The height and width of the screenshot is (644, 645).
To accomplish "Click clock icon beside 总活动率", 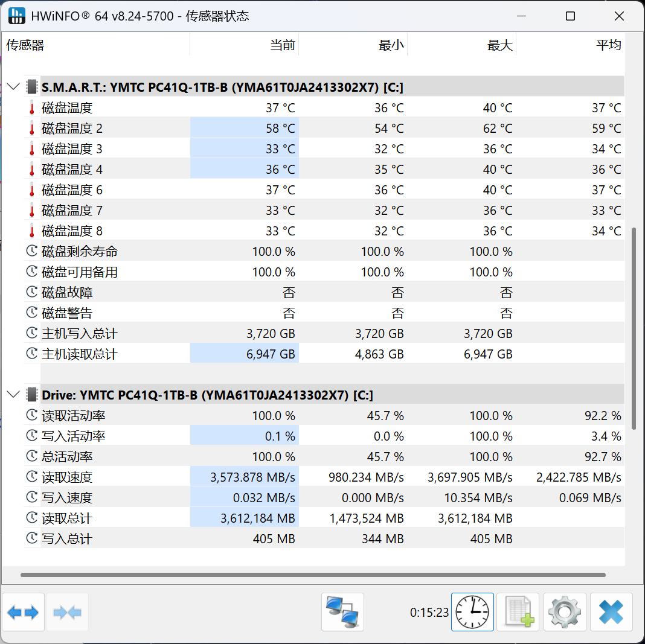I will tap(31, 456).
